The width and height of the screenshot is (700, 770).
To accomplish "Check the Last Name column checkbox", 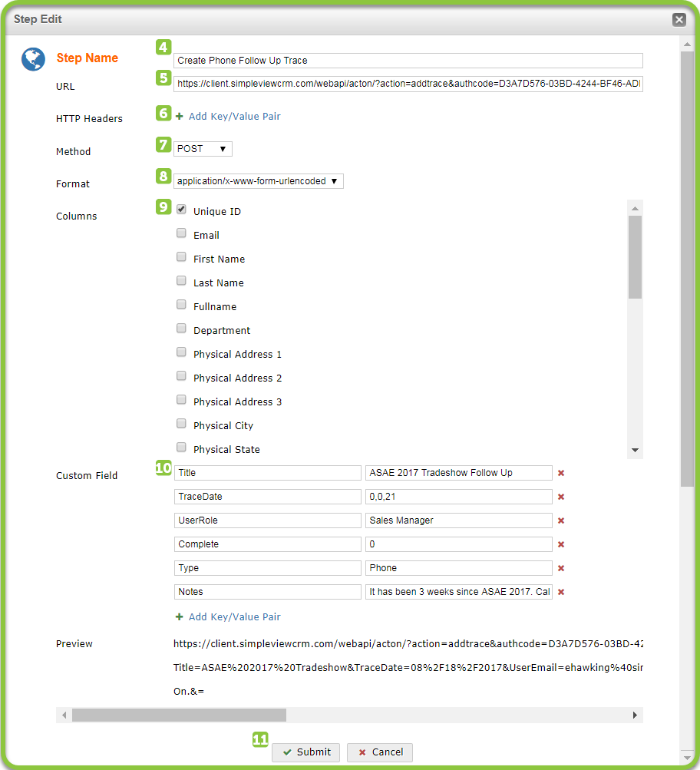I will click(181, 280).
